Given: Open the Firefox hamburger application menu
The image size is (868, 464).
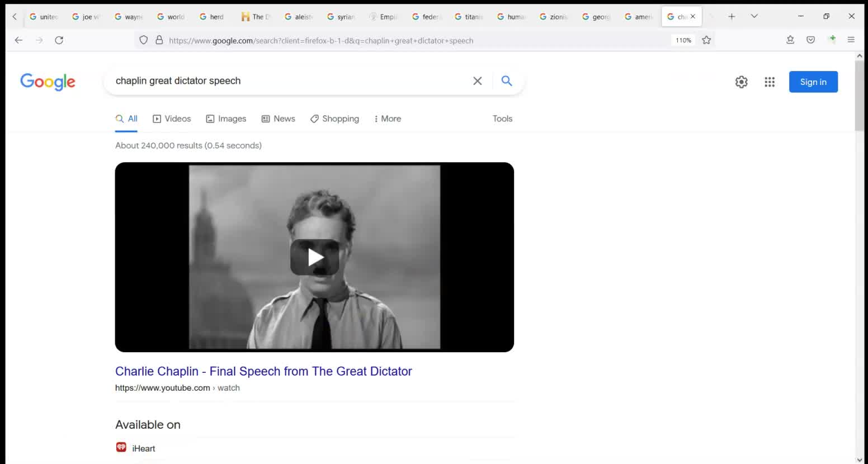Looking at the screenshot, I should pos(851,40).
